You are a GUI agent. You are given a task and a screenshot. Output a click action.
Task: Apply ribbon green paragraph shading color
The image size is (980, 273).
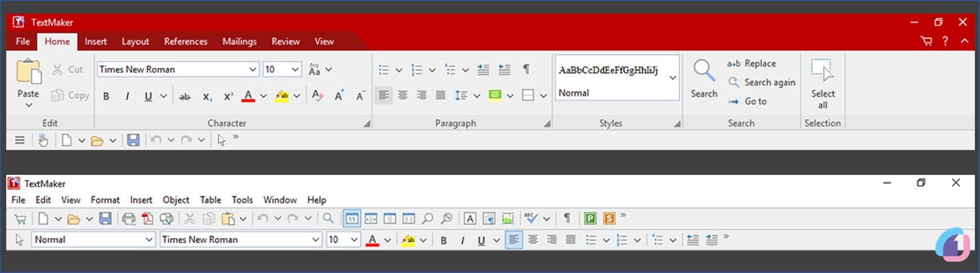(x=495, y=95)
